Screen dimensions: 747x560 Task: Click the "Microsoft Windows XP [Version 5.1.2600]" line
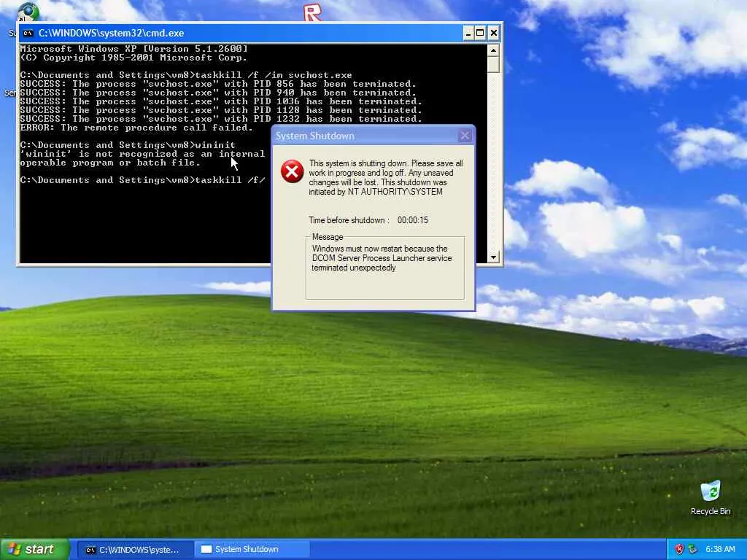point(134,49)
